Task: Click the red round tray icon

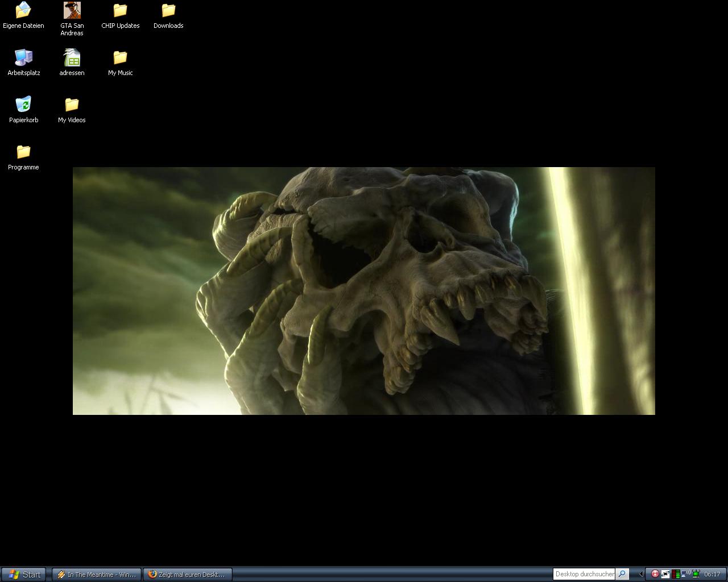Action: click(x=655, y=574)
